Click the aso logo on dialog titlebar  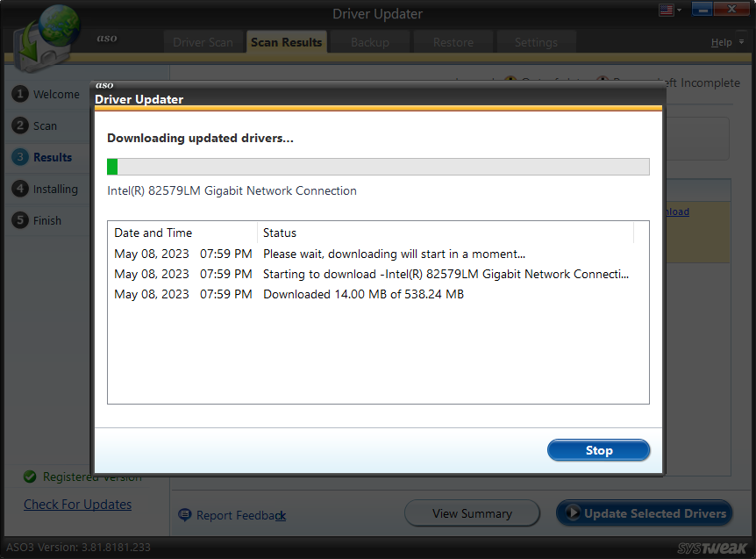pos(104,84)
